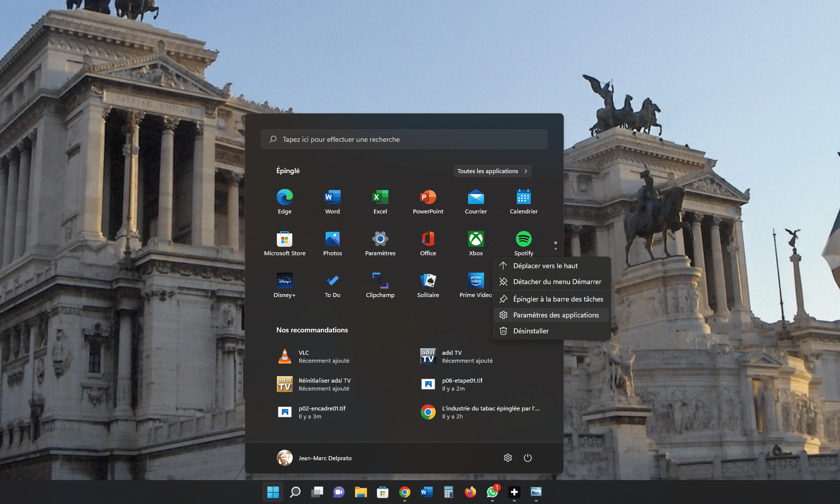The height and width of the screenshot is (504, 840).
Task: Expand Toutes les applications list
Action: (x=492, y=171)
